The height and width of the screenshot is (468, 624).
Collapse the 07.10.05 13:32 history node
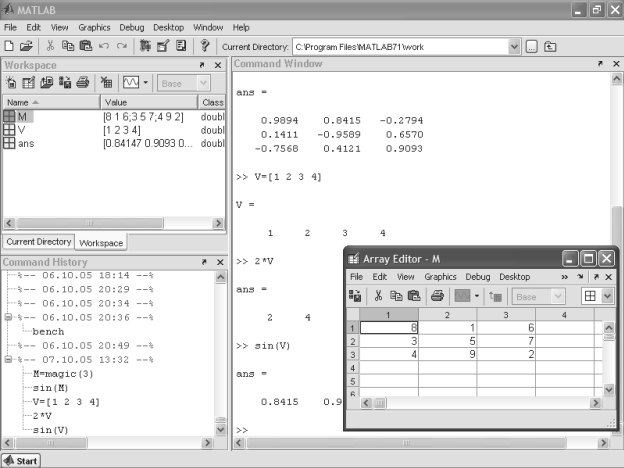8,359
